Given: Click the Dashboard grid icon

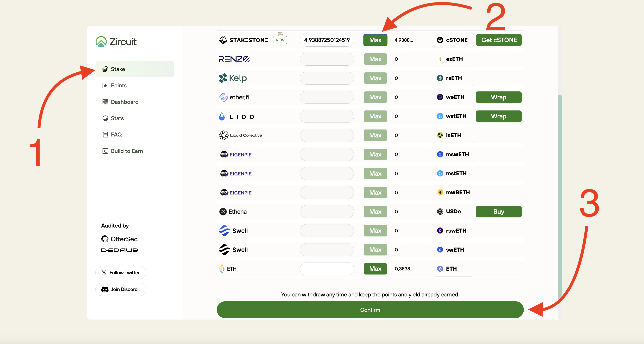Looking at the screenshot, I should click(105, 102).
